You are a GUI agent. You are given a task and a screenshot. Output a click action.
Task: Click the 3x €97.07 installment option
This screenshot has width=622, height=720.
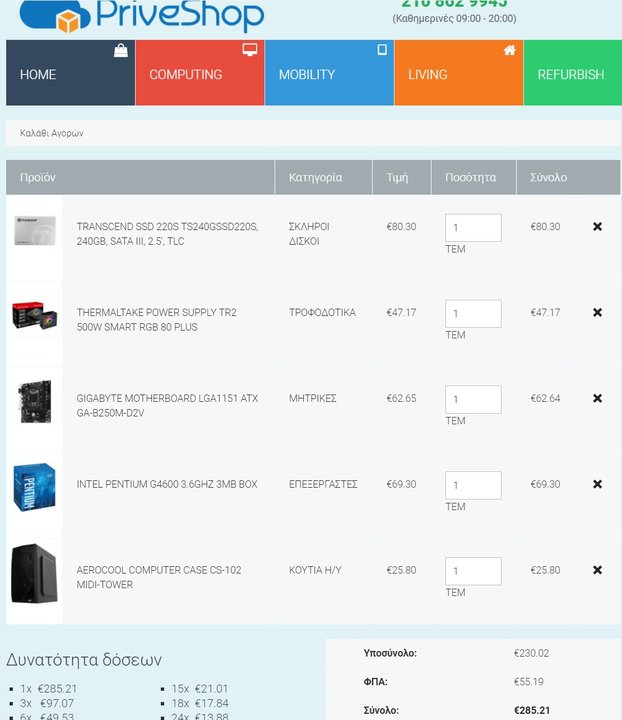tap(47, 703)
